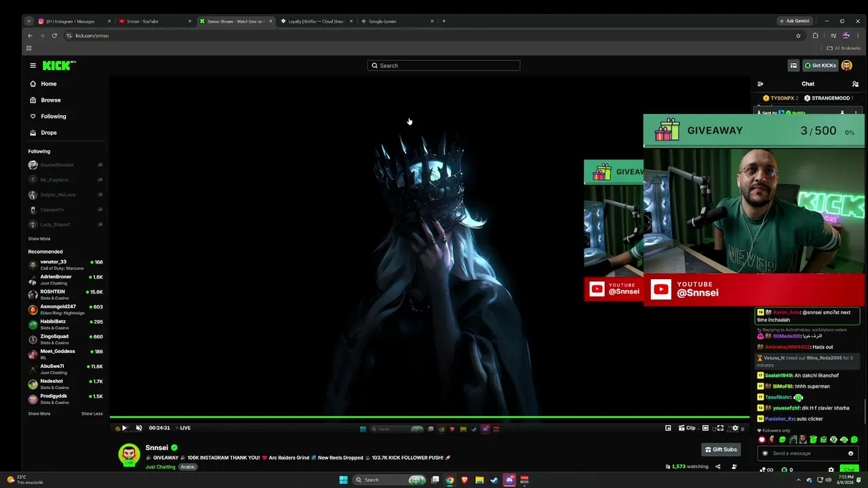
Task: Select the Arabic language tag
Action: click(188, 467)
